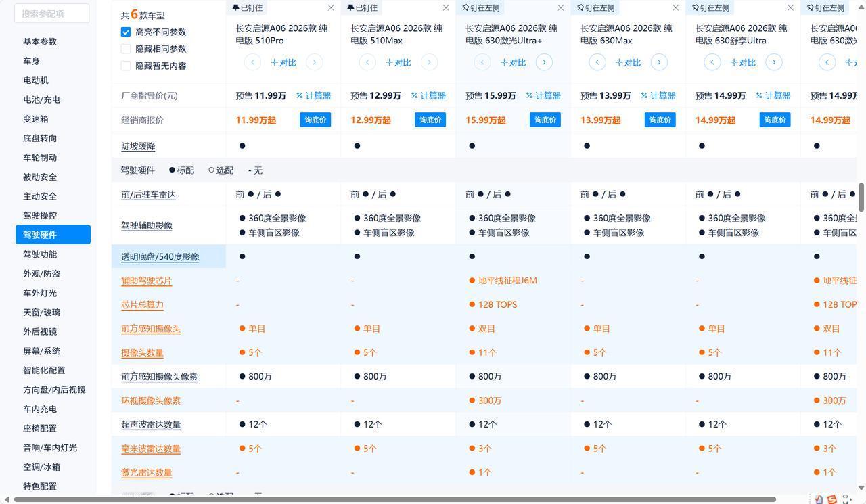Select 变速箱 in the sidebar
This screenshot has width=866, height=504.
point(35,119)
